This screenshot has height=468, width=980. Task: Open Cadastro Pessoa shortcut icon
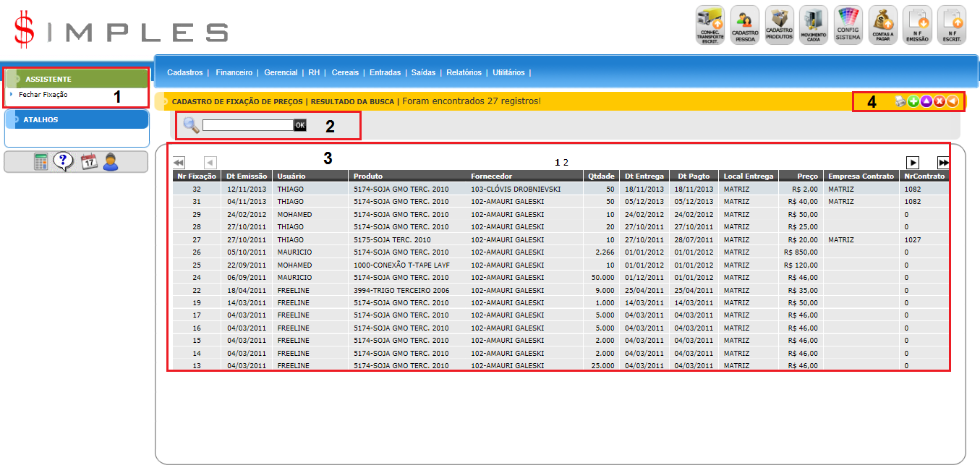tap(745, 25)
